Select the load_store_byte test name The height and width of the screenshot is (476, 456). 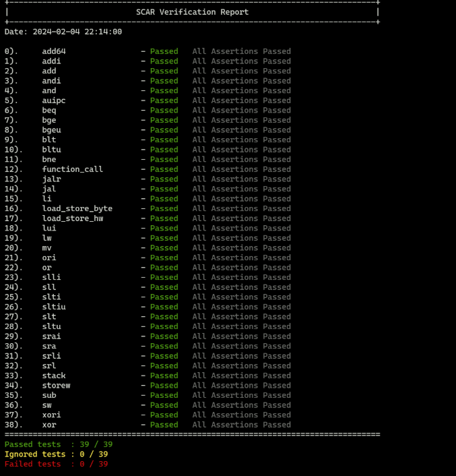(77, 208)
